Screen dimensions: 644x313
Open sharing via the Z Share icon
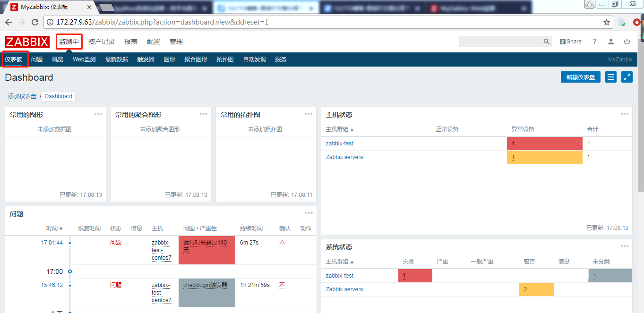pyautogui.click(x=570, y=41)
